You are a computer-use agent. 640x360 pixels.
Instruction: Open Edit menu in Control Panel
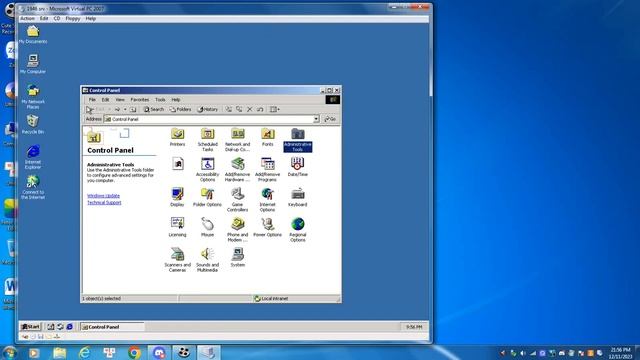pyautogui.click(x=105, y=100)
